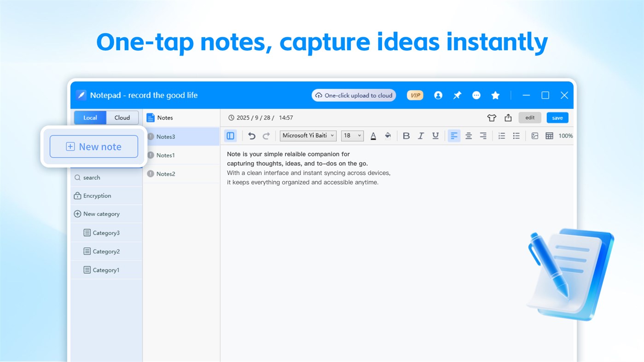The width and height of the screenshot is (644, 362).
Task: Share the note with the export icon
Action: [x=508, y=117]
